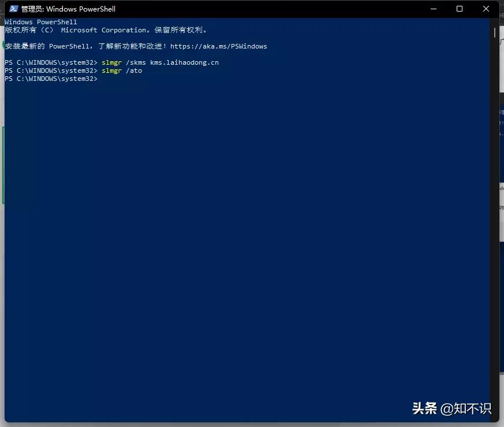Click the 'Windows PowerShell' header line
The image size is (504, 427).
pyautogui.click(x=41, y=22)
